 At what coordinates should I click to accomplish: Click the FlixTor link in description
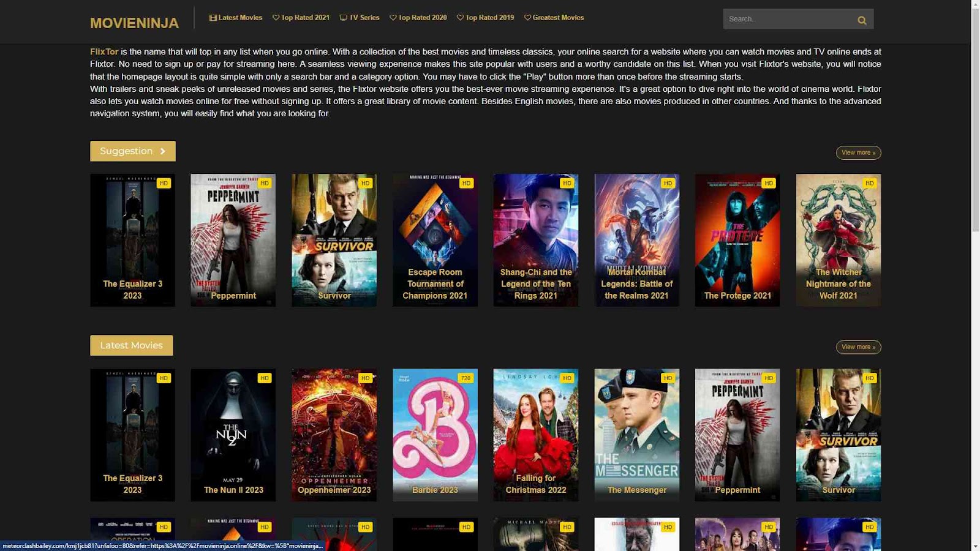coord(104,52)
